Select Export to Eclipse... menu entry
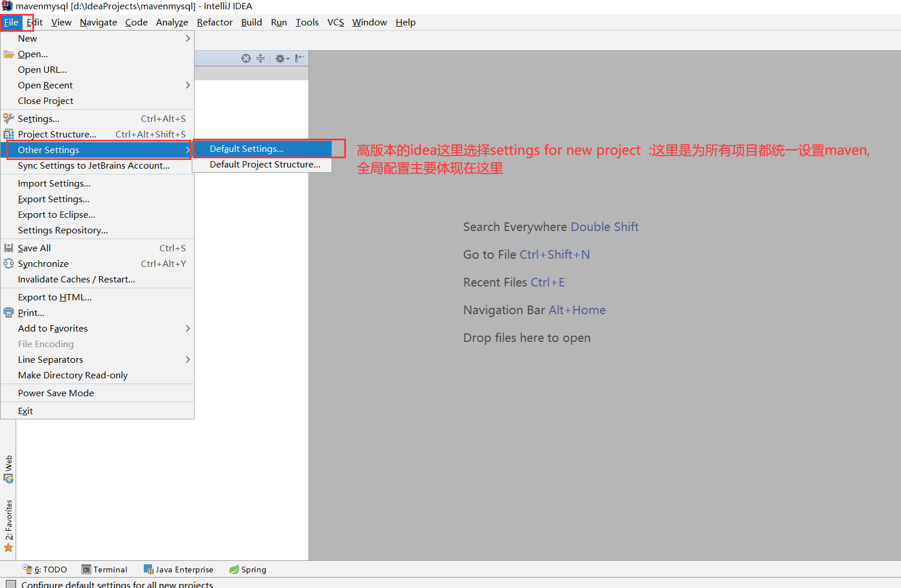This screenshot has width=901, height=588. tap(97, 214)
